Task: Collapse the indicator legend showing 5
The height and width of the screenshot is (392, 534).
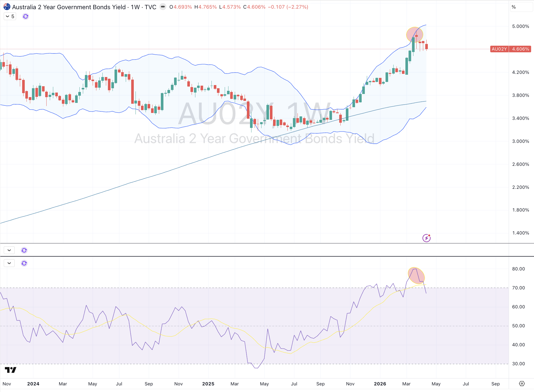Action: 10,16
